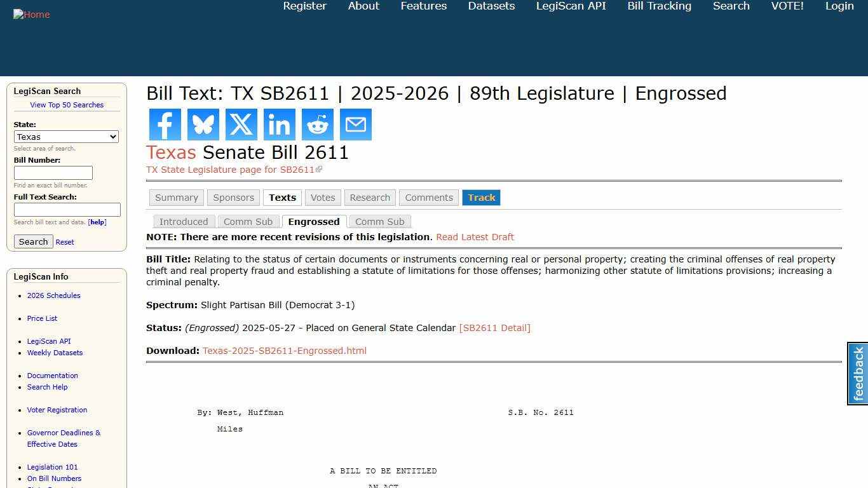This screenshot has height=488, width=868.
Task: Open the Track tab
Action: point(481,198)
